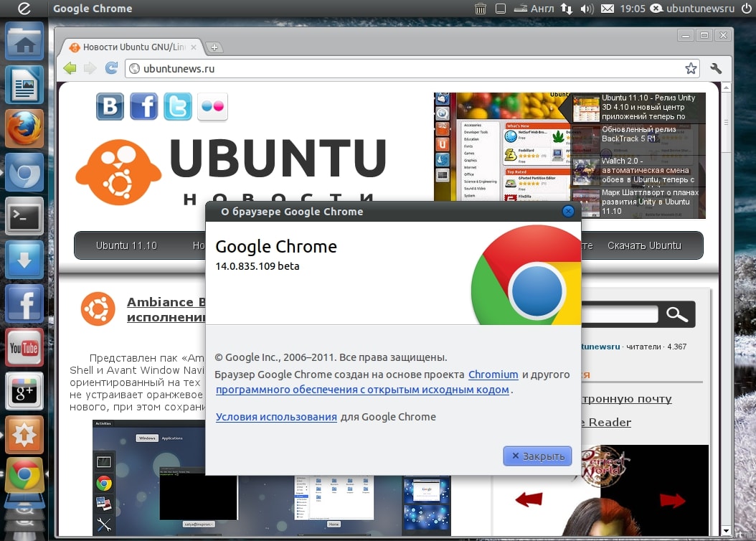756x541 pixels.
Task: Open the Условия использования link
Action: coord(276,417)
